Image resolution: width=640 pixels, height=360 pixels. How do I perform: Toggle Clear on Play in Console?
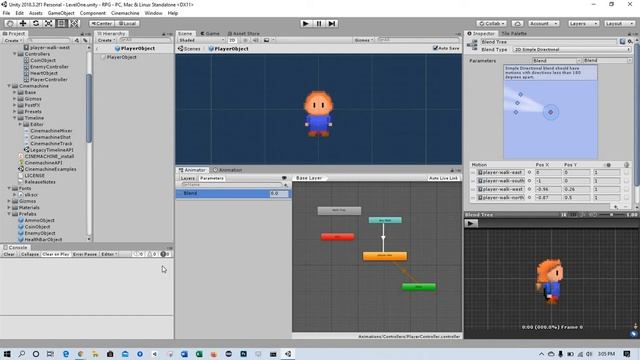56,254
